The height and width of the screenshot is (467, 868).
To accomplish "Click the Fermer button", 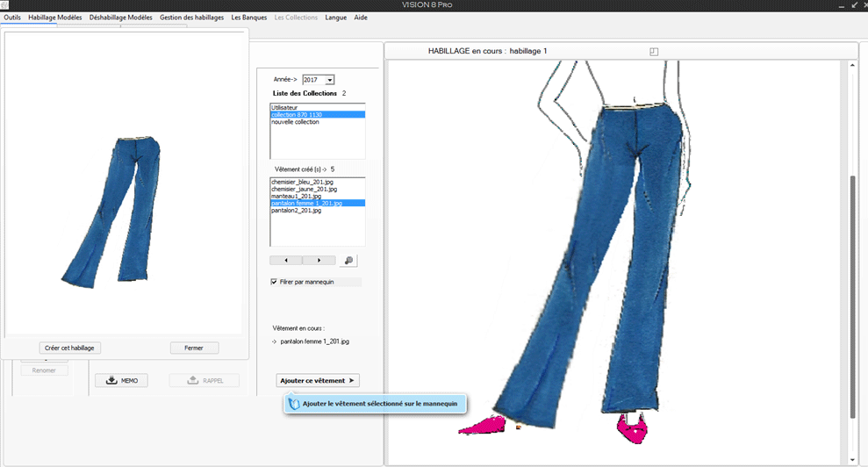I will [x=194, y=348].
